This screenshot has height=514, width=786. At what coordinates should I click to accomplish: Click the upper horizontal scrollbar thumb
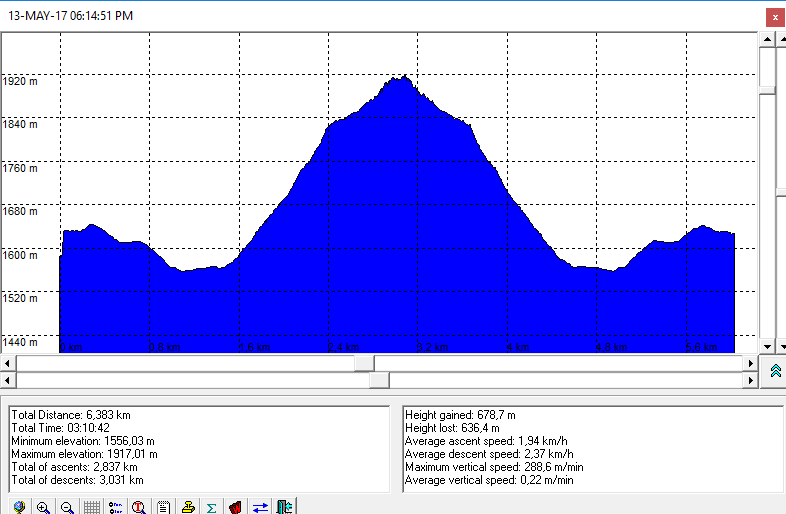click(x=365, y=362)
